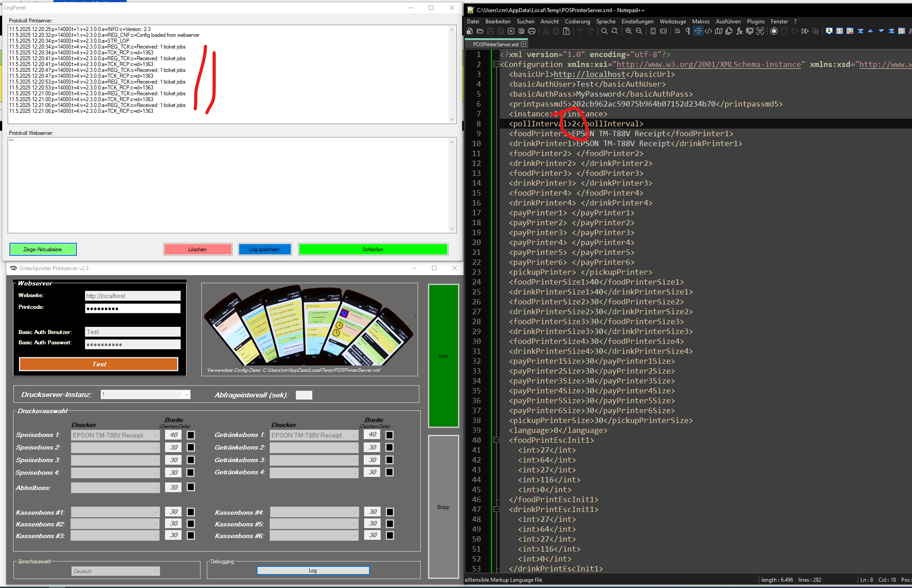Click the Zoom In toolbar icon
This screenshot has height=588, width=912.
[628, 31]
